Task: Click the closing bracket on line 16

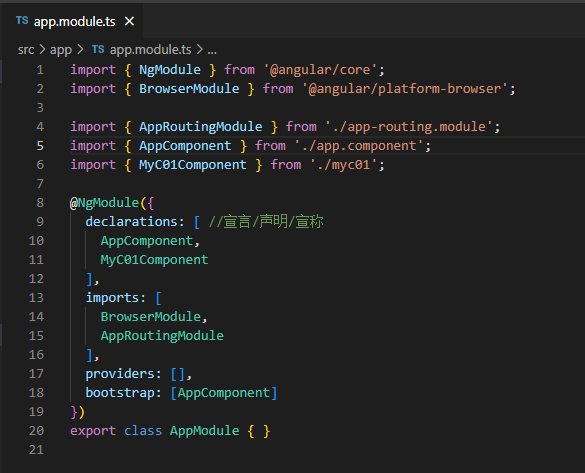Action: (89, 355)
